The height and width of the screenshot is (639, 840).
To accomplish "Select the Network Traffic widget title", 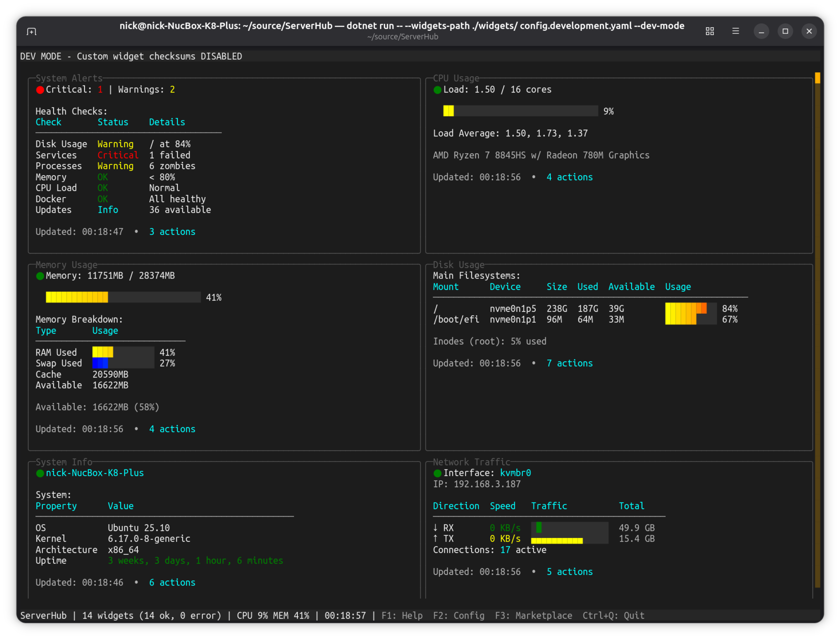I will tap(472, 463).
